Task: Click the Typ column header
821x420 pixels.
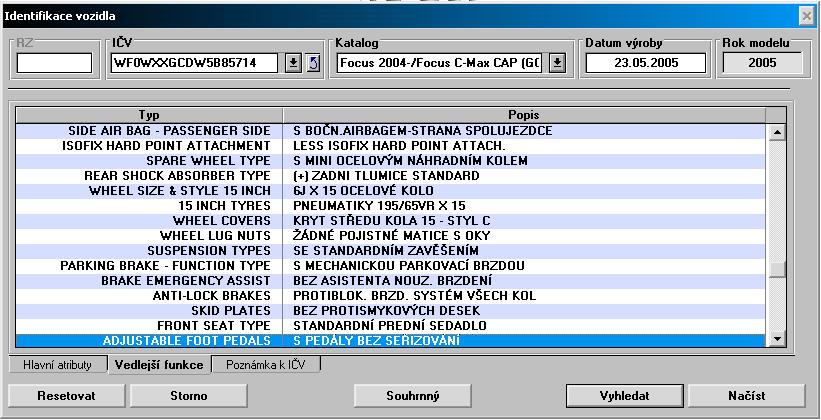Action: (148, 114)
